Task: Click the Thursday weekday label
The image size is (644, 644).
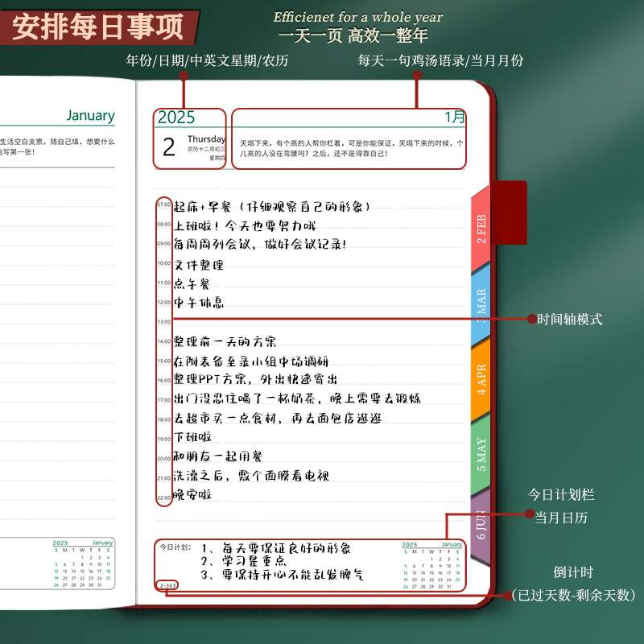Action: [206, 138]
